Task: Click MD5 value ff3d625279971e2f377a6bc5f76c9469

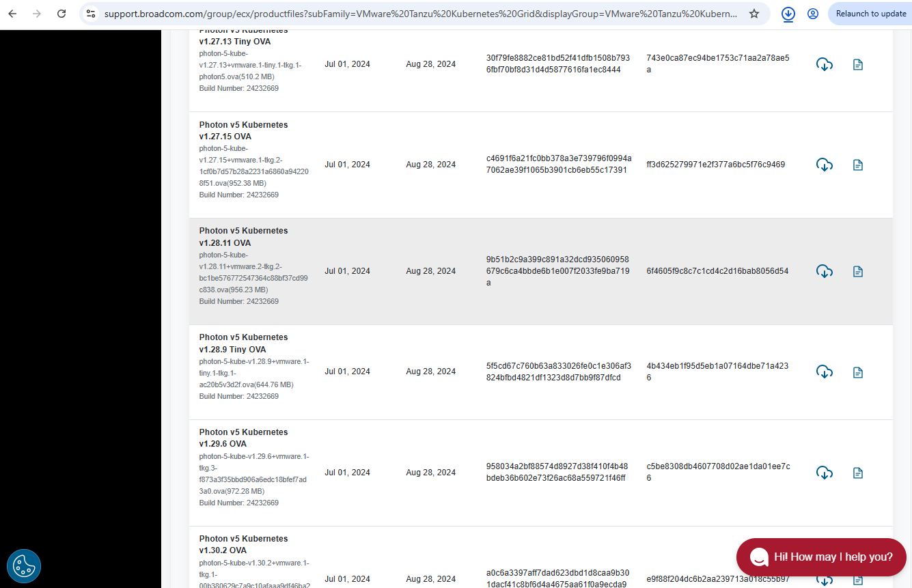Action: tap(715, 165)
